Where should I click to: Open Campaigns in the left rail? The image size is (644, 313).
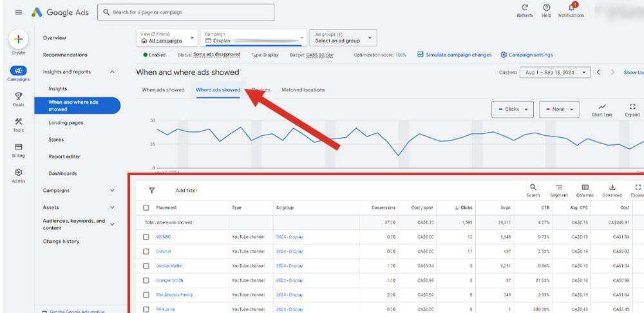coord(18,73)
